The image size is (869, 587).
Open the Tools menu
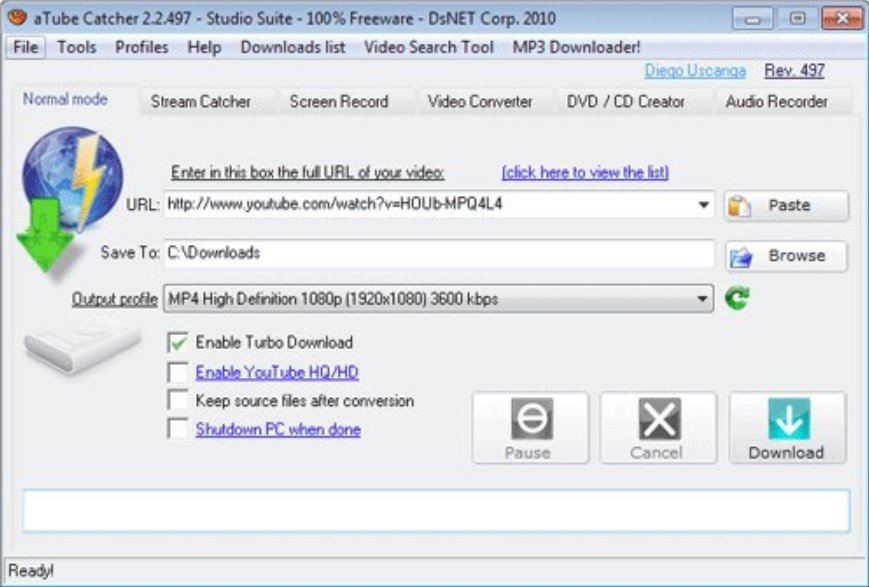pos(76,47)
